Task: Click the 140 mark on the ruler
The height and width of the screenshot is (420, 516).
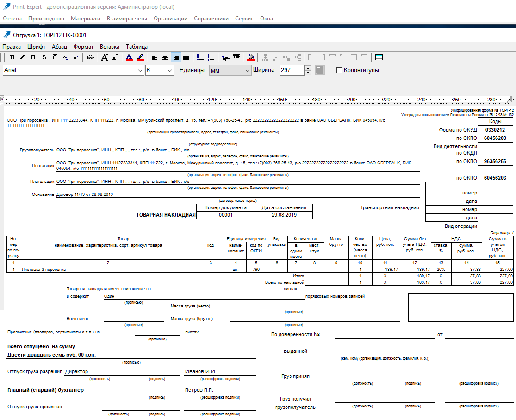Action: tap(247, 100)
